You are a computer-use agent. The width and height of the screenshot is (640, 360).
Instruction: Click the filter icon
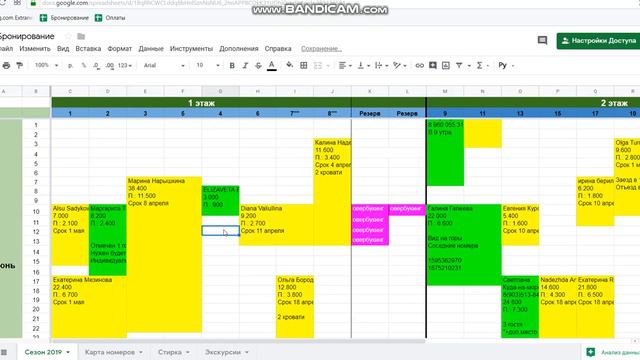tap(459, 65)
